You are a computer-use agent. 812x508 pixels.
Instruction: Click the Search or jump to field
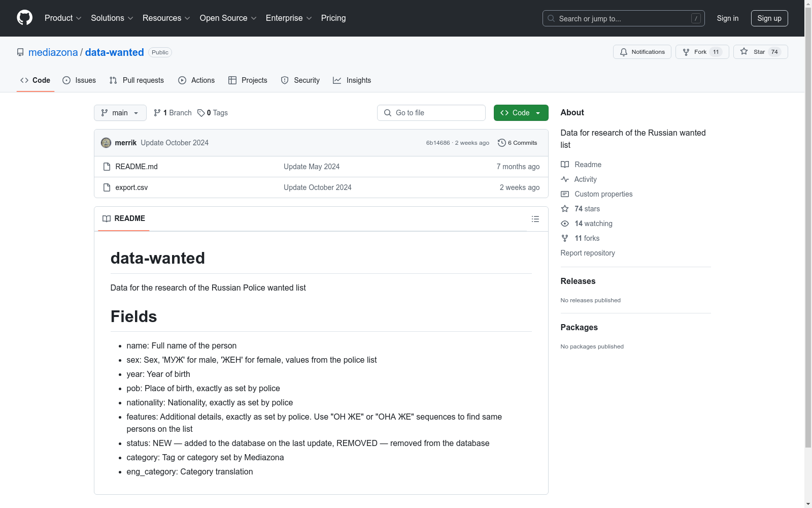[x=624, y=18]
